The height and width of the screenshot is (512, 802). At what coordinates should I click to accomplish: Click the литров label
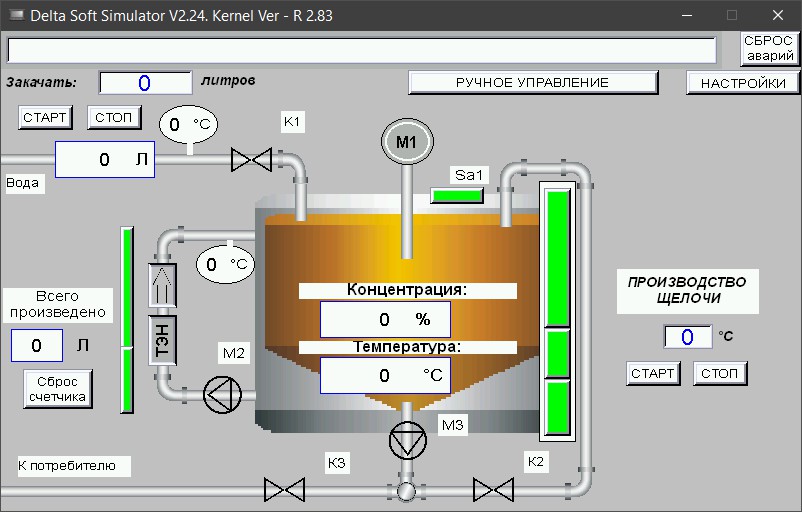(x=228, y=81)
